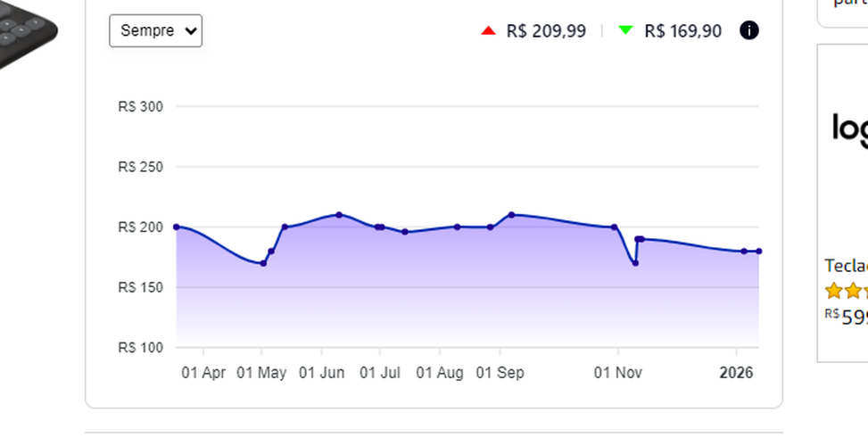Screen dimensions: 868x446
Task: Click the first data point at chart start
Action: 177,227
